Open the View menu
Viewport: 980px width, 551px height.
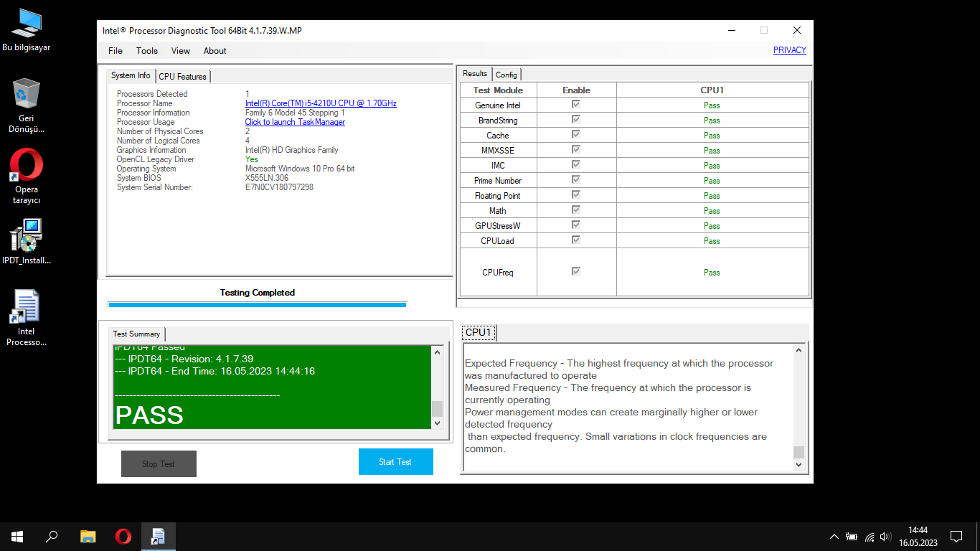181,51
